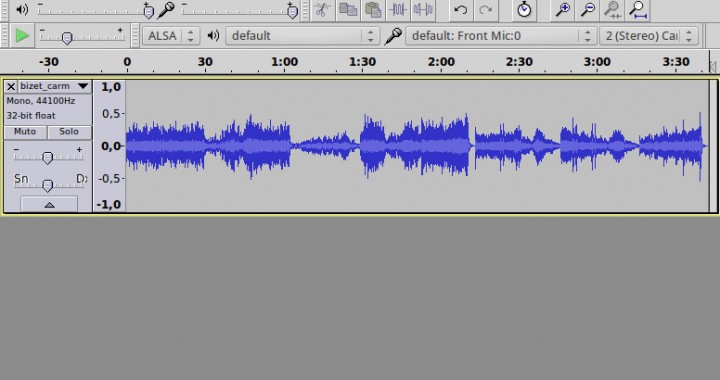Zoom in with the magnifier plus icon
720x380 pixels.
click(563, 10)
